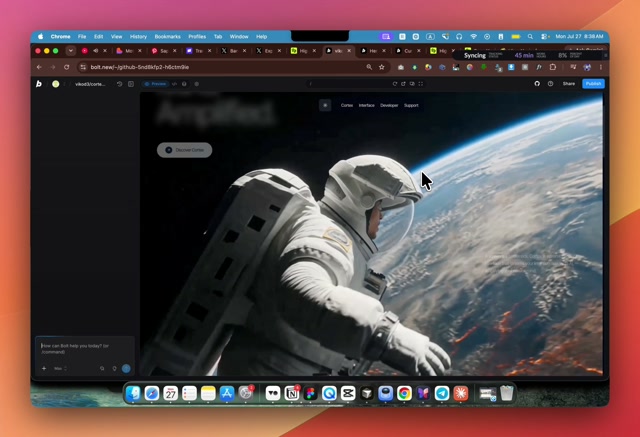Open Notion from the Dock
Screen dimensions: 640x437
(x=291, y=393)
